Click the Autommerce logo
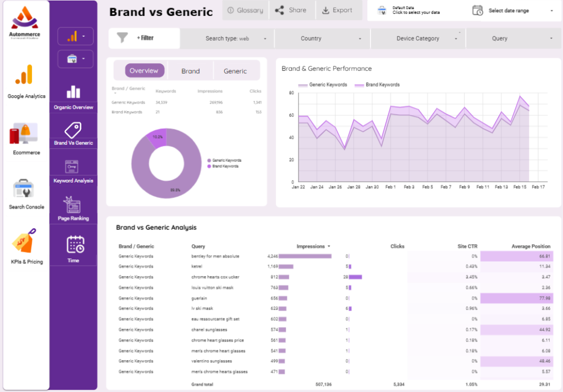The height and width of the screenshot is (392, 563). click(24, 22)
